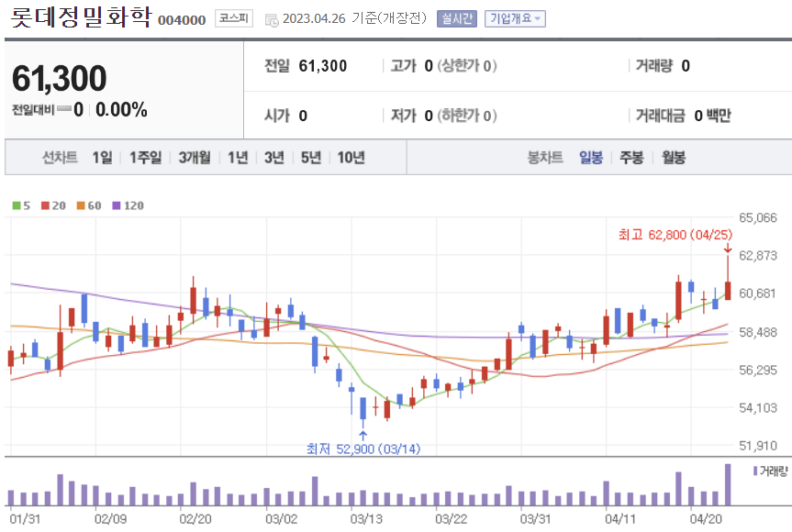The width and height of the screenshot is (792, 532).
Task: Select the 10년 line chart period
Action: point(351,158)
